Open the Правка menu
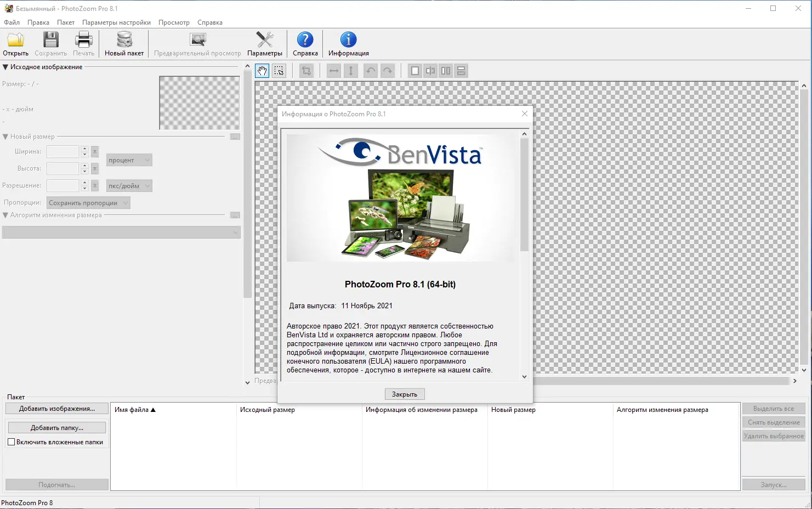Image resolution: width=812 pixels, height=509 pixels. (38, 22)
